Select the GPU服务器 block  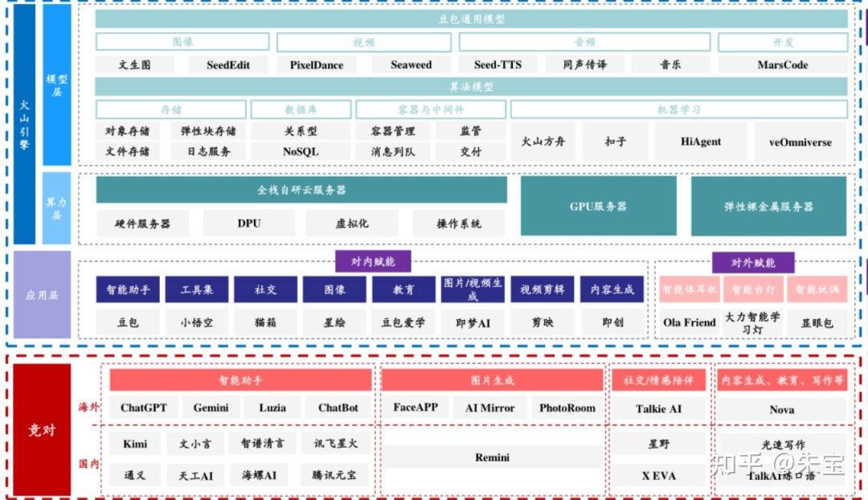[599, 206]
